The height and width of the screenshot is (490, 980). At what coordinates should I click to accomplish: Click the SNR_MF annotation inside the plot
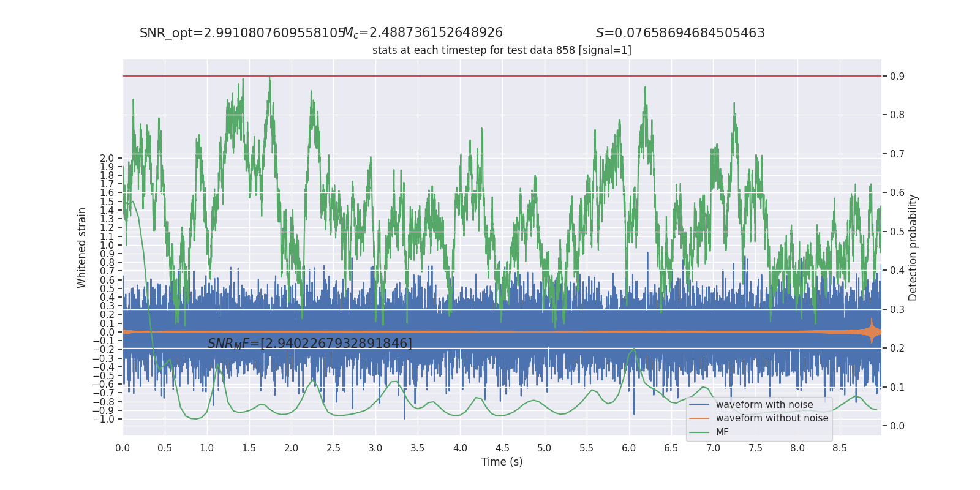(310, 344)
